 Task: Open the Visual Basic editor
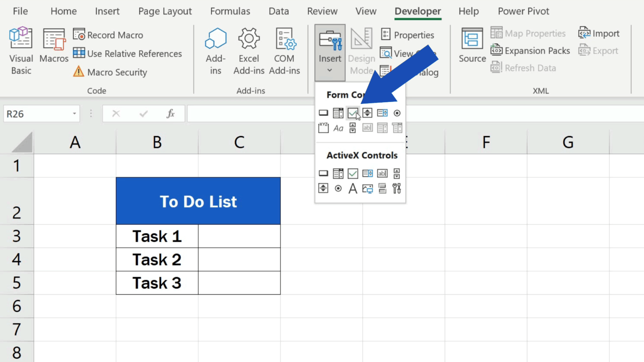coord(21,50)
